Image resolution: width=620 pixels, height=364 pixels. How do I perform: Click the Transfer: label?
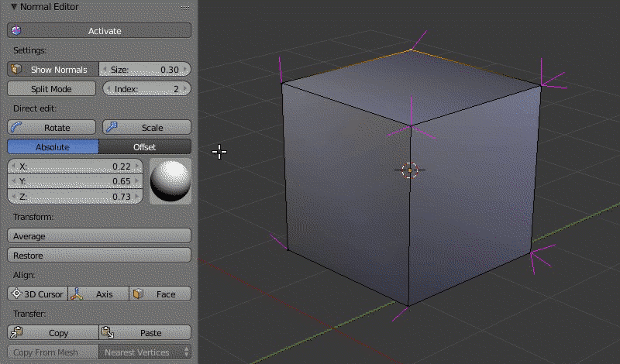(x=29, y=314)
